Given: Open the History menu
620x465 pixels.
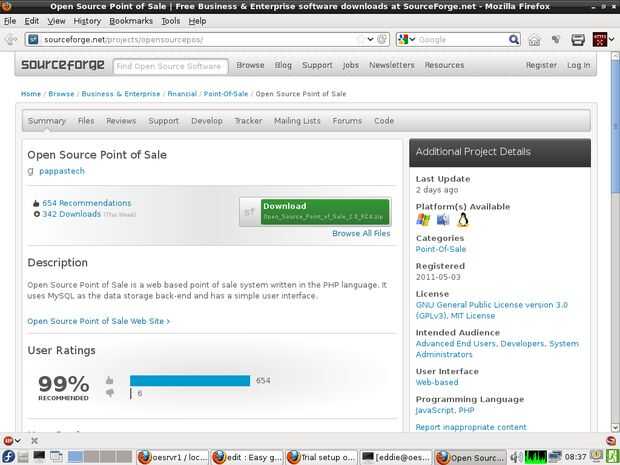Looking at the screenshot, I should point(87,21).
